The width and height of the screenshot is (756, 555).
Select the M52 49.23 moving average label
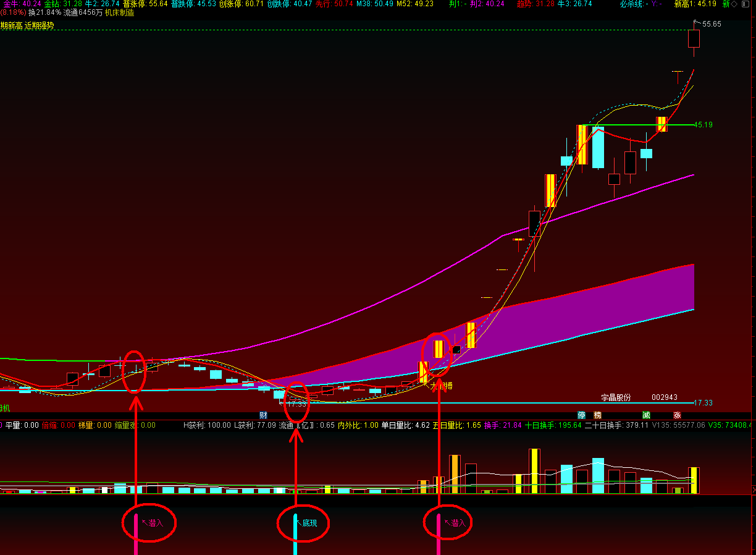(x=415, y=4)
